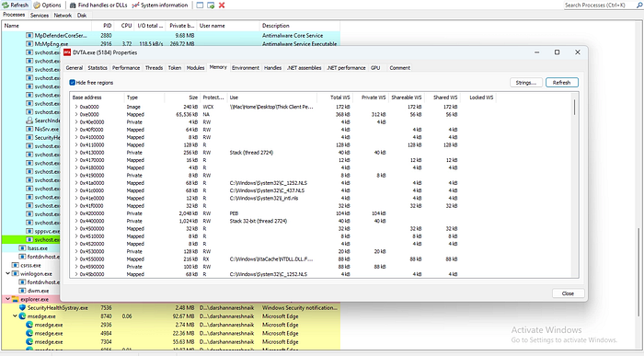Viewport: 644px width, 356px height.
Task: Sort by Protection column header
Action: coord(213,98)
